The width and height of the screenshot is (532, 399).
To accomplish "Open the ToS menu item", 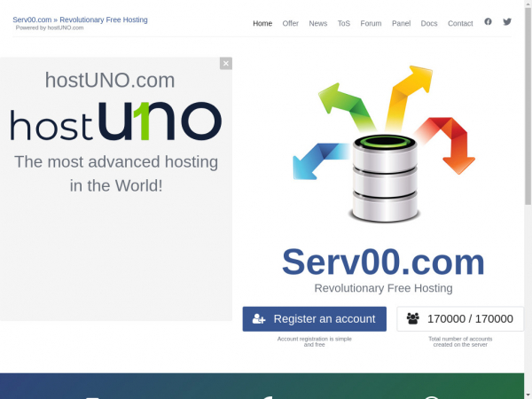I will click(344, 23).
